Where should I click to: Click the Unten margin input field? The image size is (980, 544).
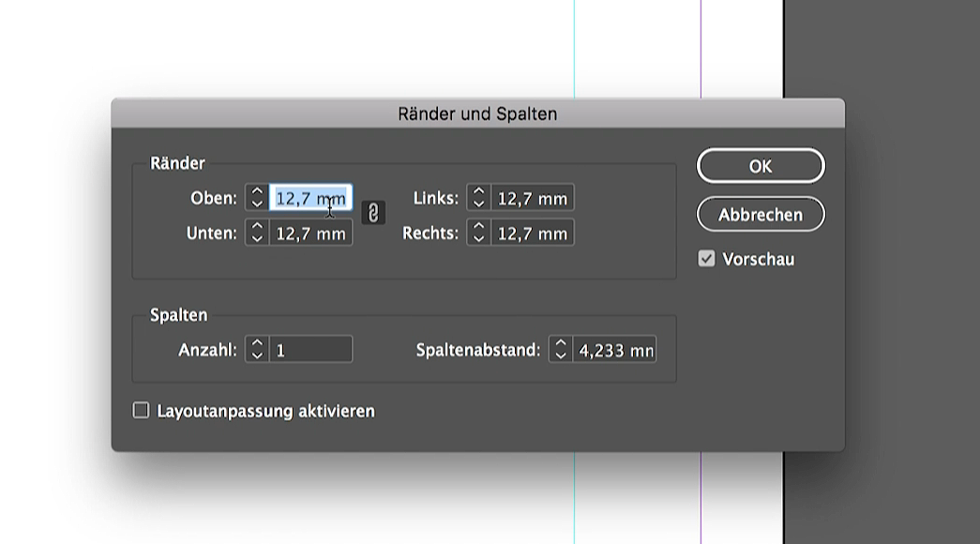click(310, 234)
